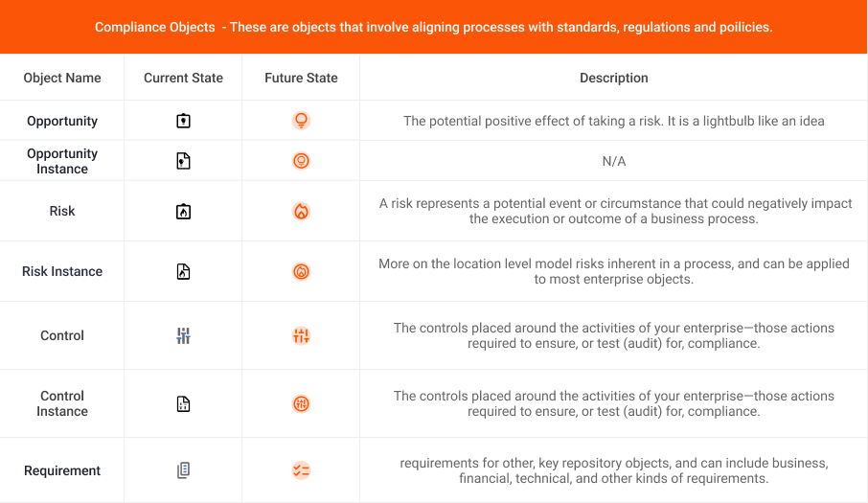Select the Risk Instance current state icon
Screen dimensions: 868x503
183,271
